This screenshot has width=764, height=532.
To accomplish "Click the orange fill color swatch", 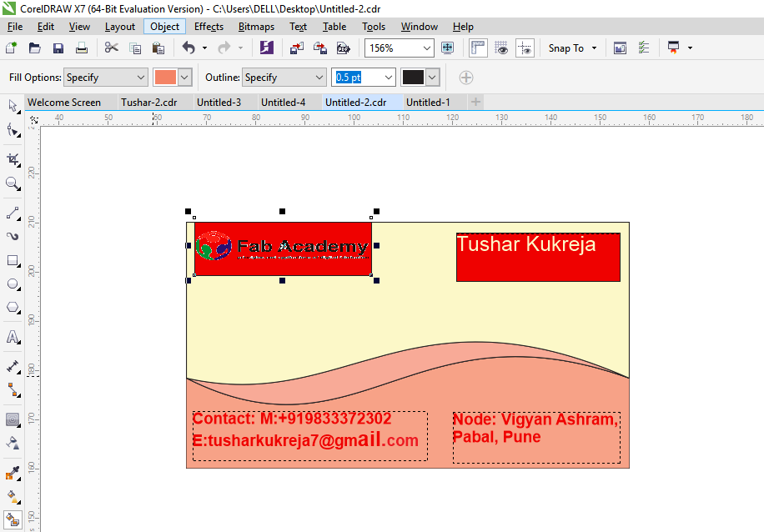I will (165, 78).
